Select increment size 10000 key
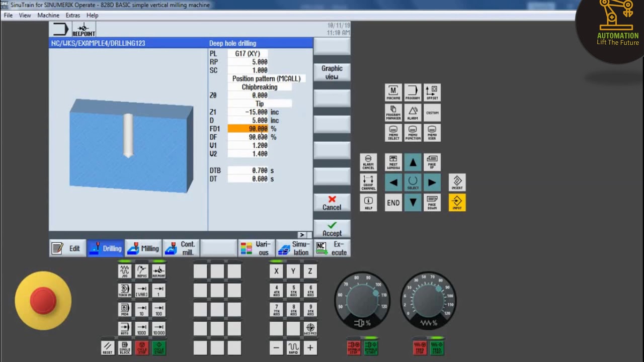644x362 pixels. coord(159,329)
